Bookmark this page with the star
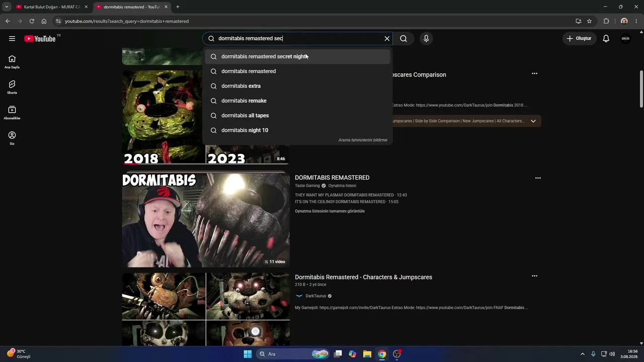 click(589, 21)
